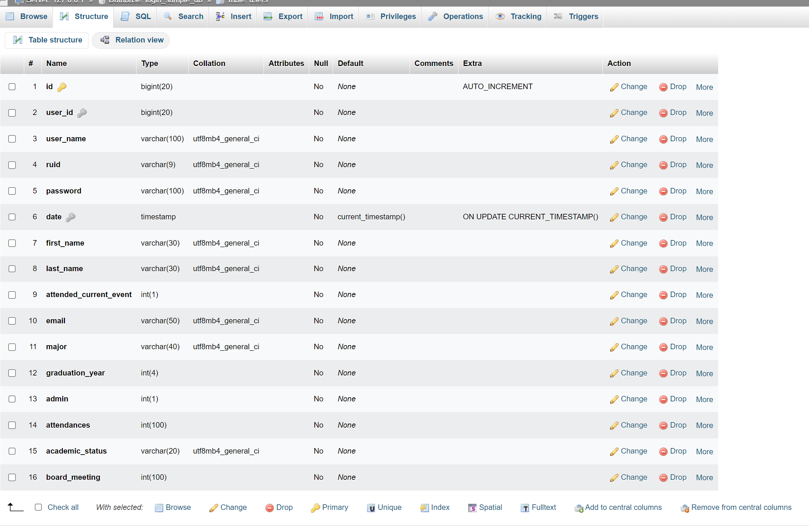Click Drop link for admin column

tap(678, 399)
